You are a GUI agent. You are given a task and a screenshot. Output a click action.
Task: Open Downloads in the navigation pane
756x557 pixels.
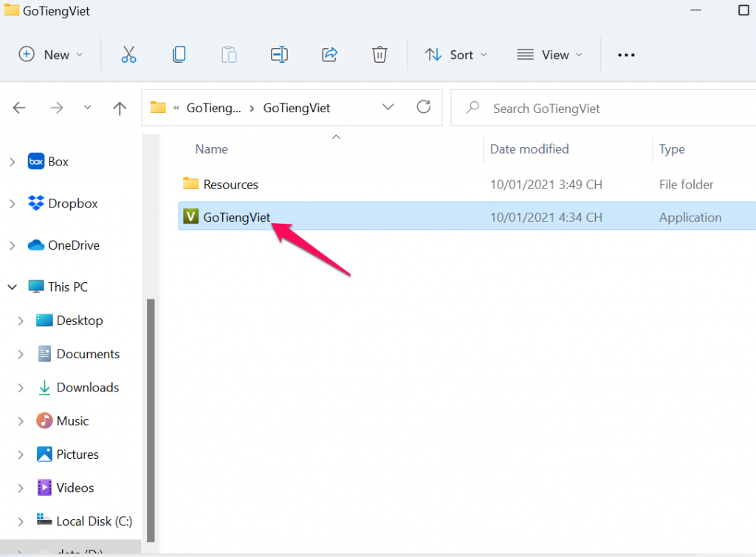87,387
